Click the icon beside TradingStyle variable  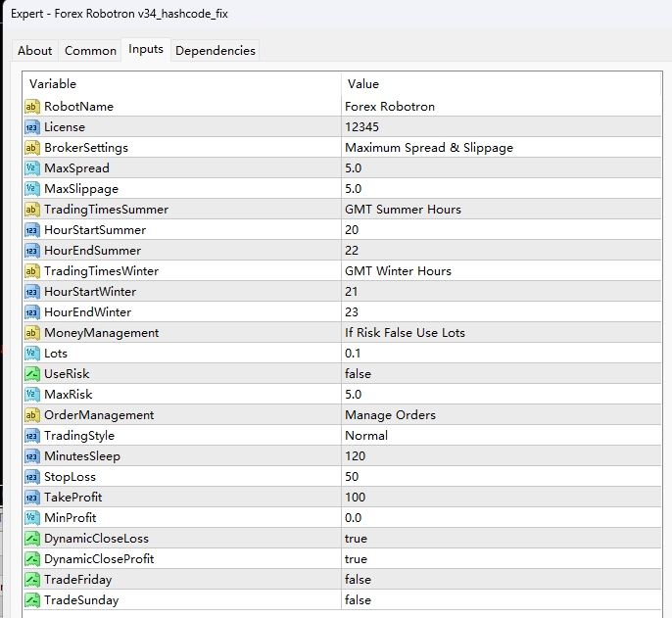[x=31, y=435]
